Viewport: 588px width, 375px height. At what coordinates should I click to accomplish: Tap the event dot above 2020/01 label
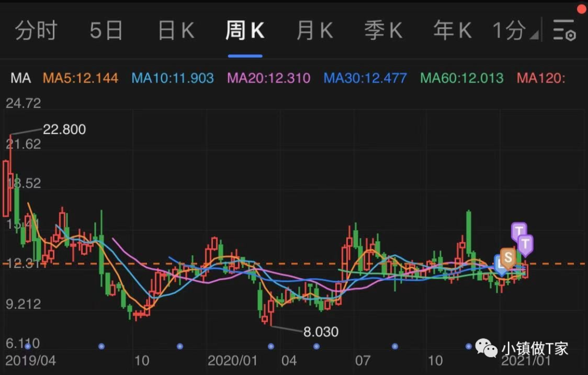(271, 346)
